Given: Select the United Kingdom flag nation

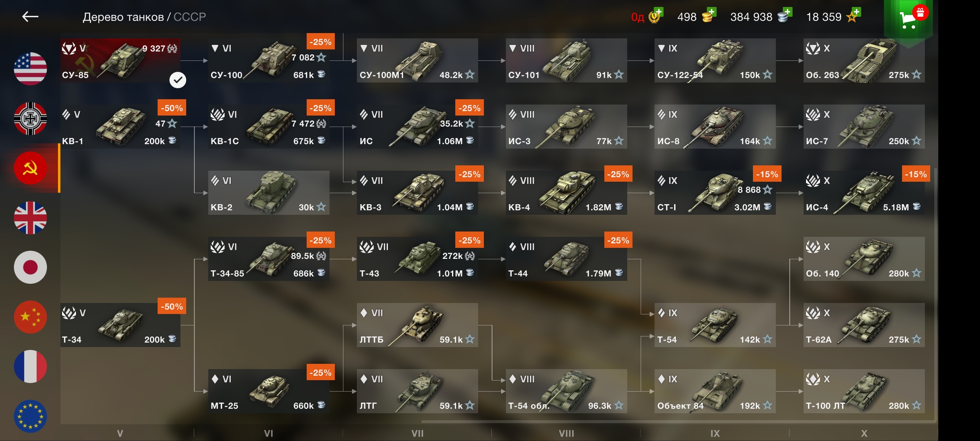Looking at the screenshot, I should (x=30, y=218).
